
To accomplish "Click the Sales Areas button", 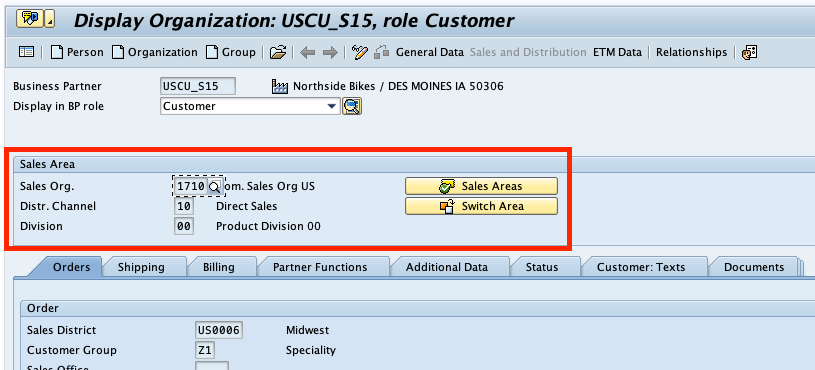I will click(481, 186).
